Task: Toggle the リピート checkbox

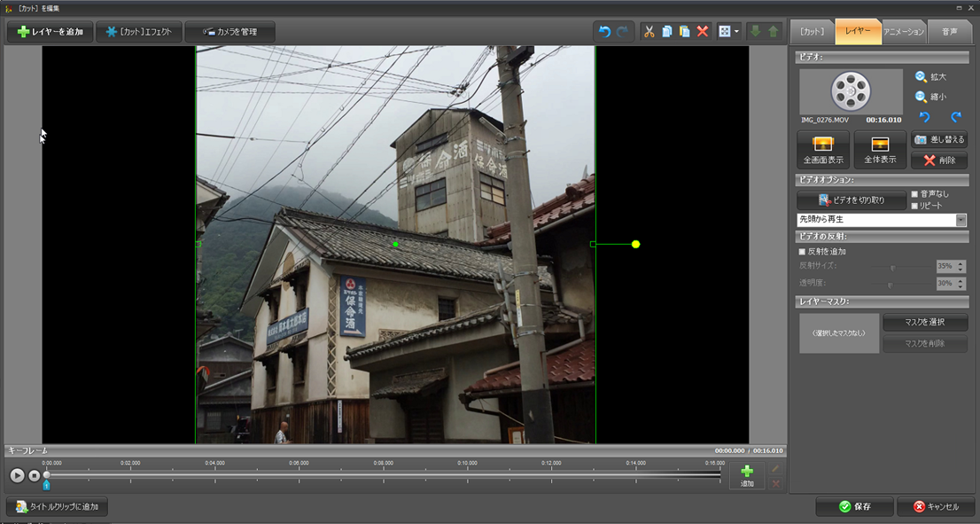Action: pyautogui.click(x=914, y=206)
